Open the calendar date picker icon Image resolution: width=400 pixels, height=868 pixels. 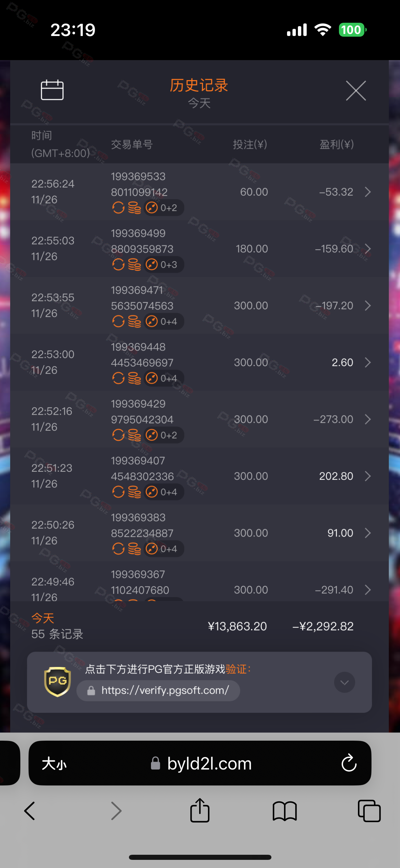click(x=52, y=90)
